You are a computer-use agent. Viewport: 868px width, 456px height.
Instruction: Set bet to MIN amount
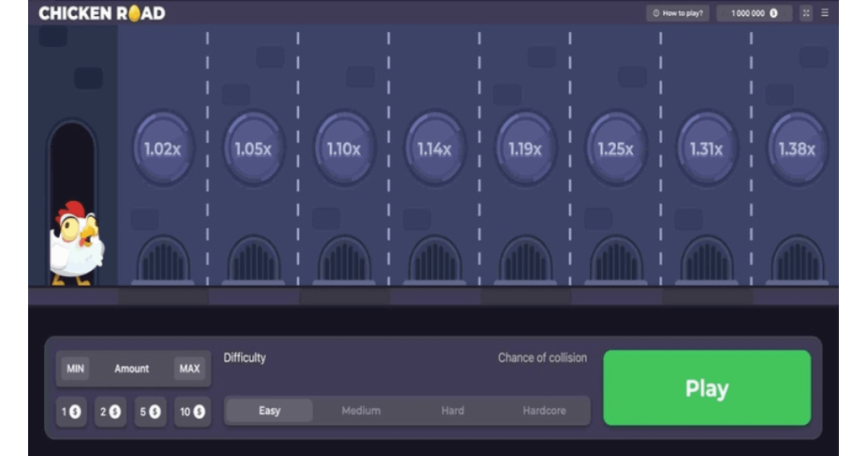pyautogui.click(x=75, y=368)
